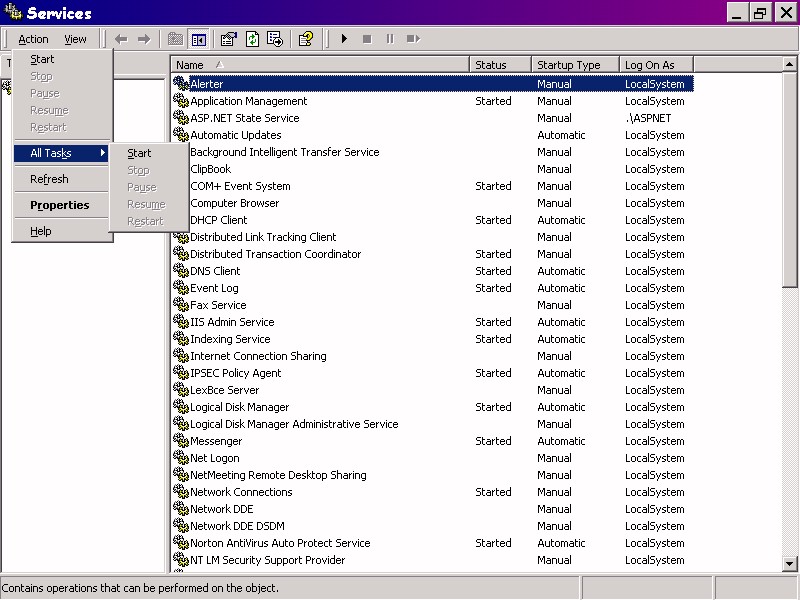
Task: Open Properties using the toolbar icon
Action: tap(228, 39)
